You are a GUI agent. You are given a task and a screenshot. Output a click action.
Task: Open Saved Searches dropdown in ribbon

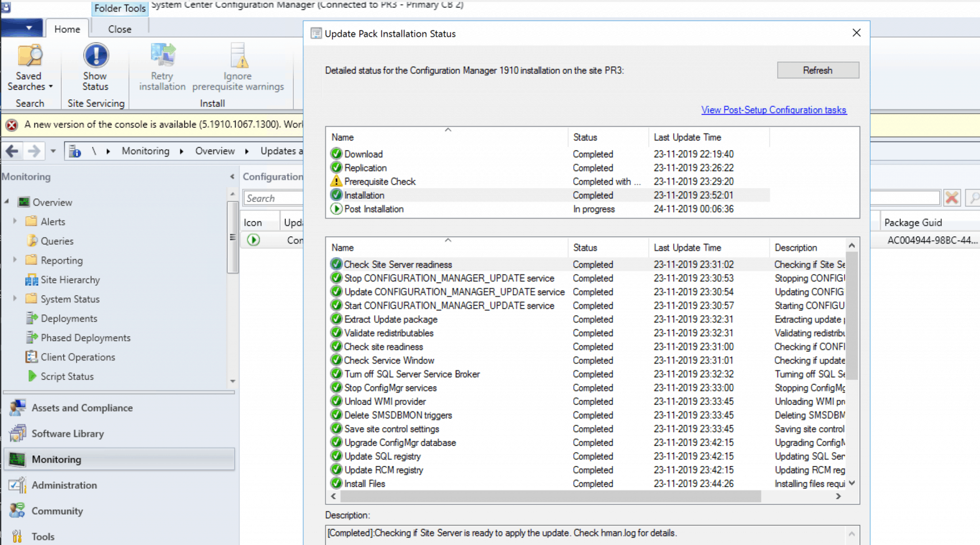[x=29, y=68]
